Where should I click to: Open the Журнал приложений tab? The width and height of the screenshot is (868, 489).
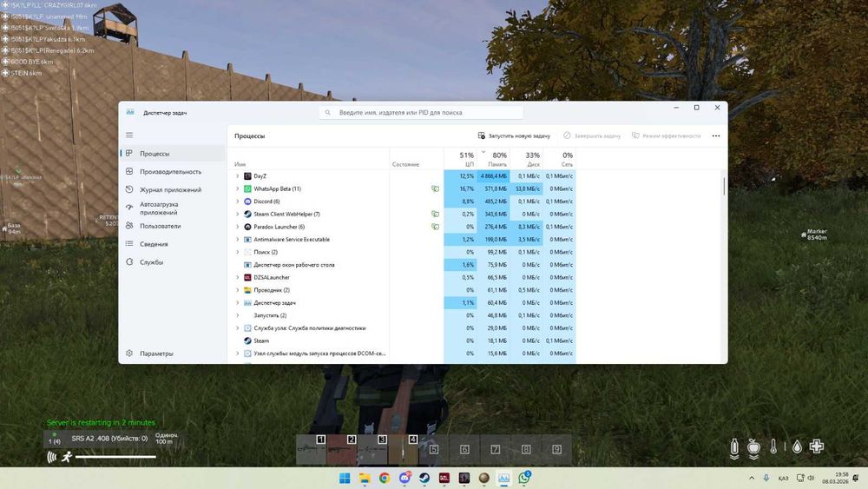[x=173, y=189]
